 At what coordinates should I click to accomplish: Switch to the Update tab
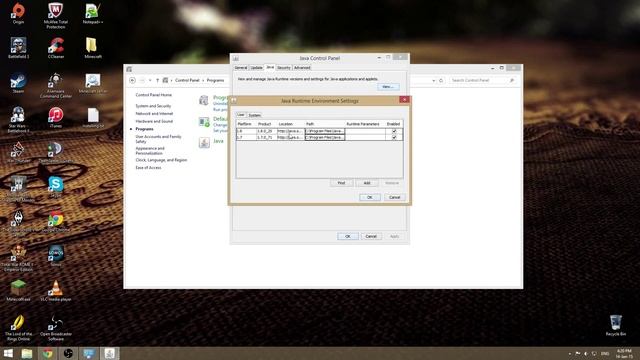coord(256,68)
